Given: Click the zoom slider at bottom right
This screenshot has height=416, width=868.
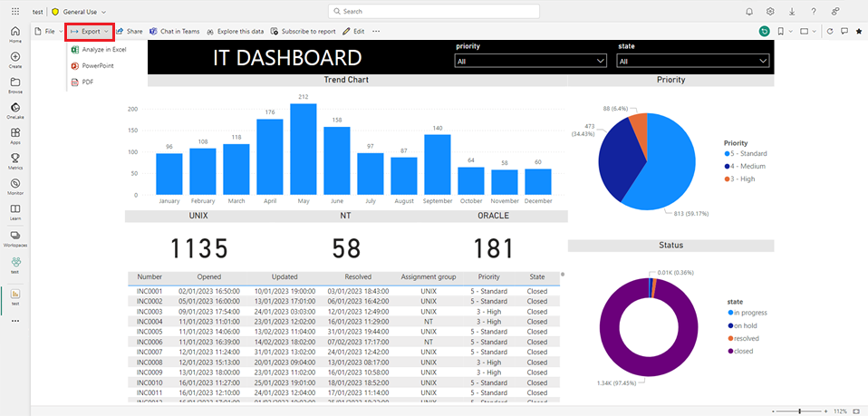Looking at the screenshot, I should tap(800, 411).
